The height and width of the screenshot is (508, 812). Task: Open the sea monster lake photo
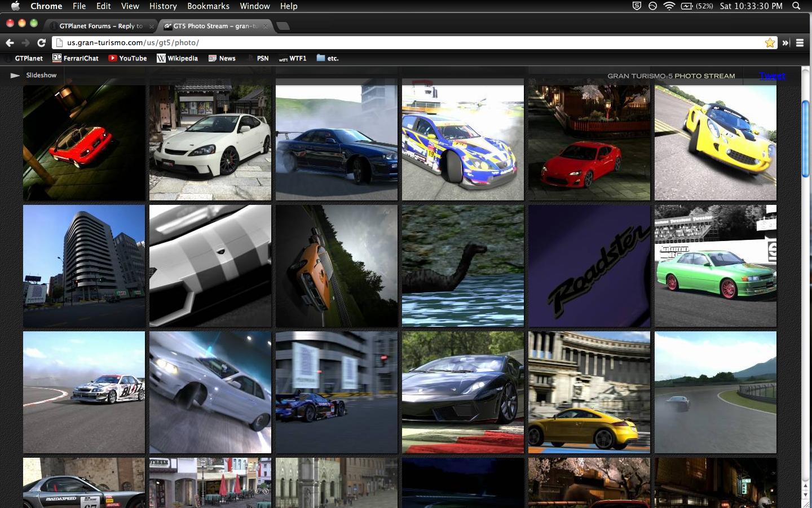463,266
